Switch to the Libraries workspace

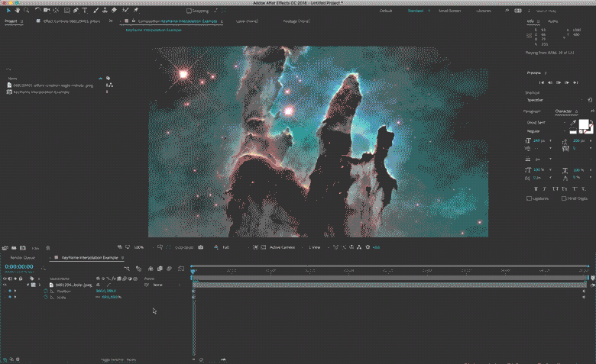pos(484,11)
